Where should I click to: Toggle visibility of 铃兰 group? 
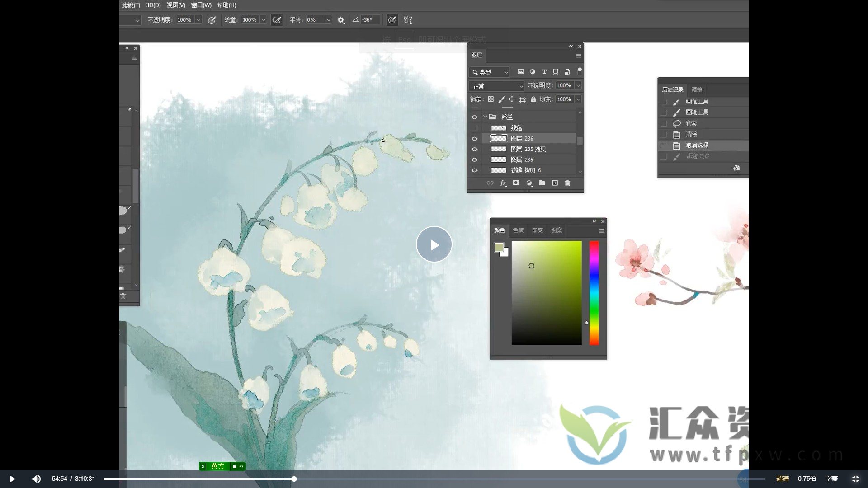click(x=474, y=117)
